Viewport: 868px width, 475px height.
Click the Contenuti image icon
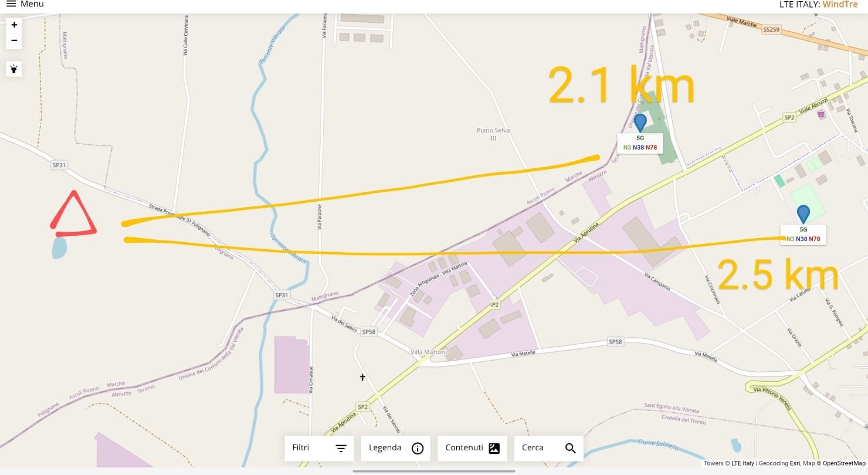click(494, 449)
